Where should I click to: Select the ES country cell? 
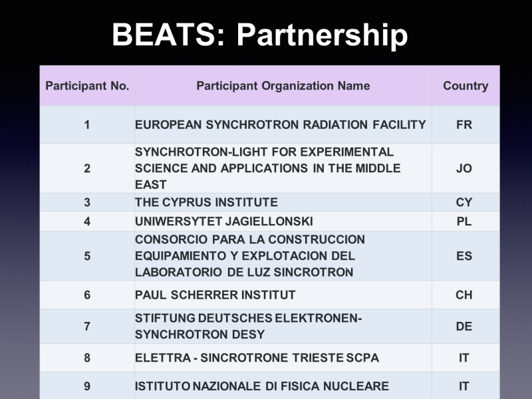click(464, 255)
